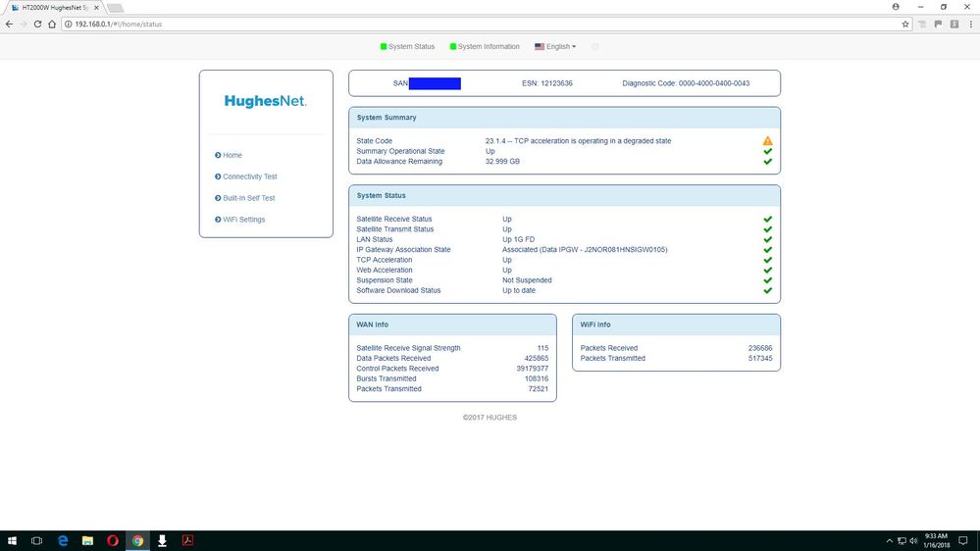980x551 pixels.
Task: Click the green checkmark for Software Download Status
Action: pos(767,290)
